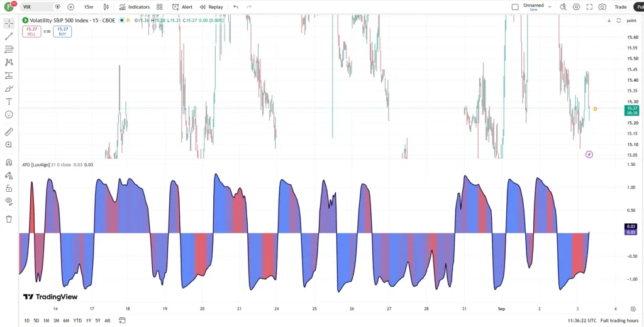This screenshot has height=327, width=644.
Task: Click the ATO LuxAlgo indicator legend
Action: (36, 165)
